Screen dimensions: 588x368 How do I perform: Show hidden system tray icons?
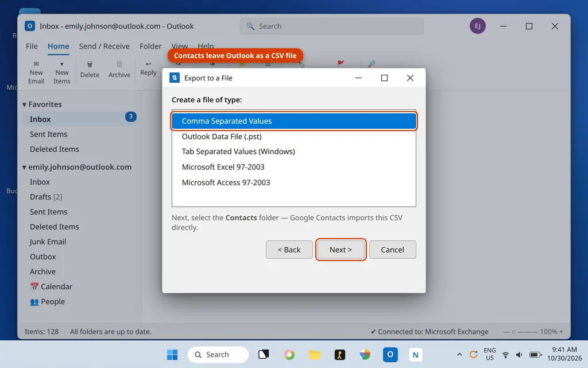(x=459, y=354)
